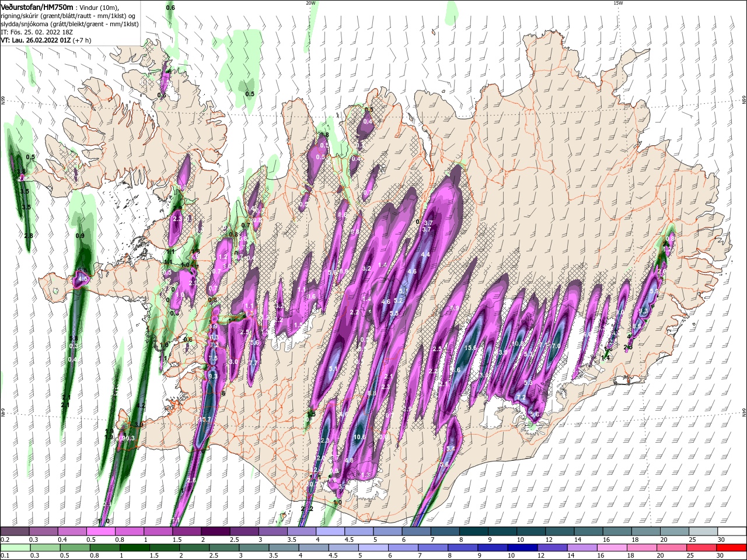Click the 15W longitude label
The height and width of the screenshot is (560, 747).
[618, 3]
